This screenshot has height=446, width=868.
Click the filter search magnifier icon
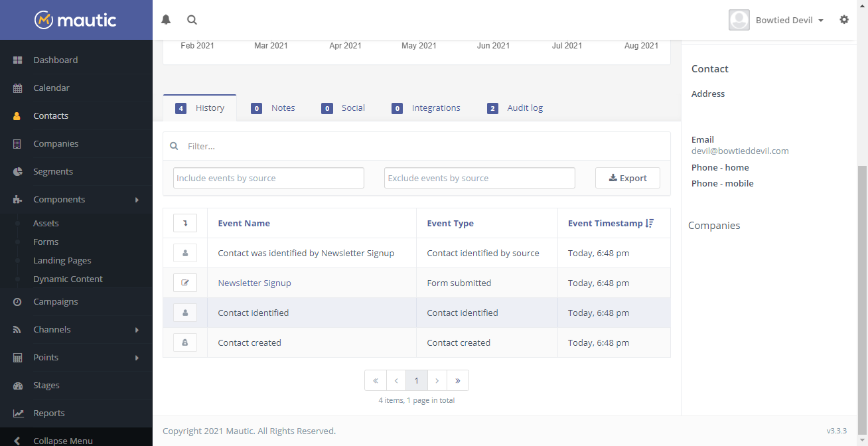point(174,146)
